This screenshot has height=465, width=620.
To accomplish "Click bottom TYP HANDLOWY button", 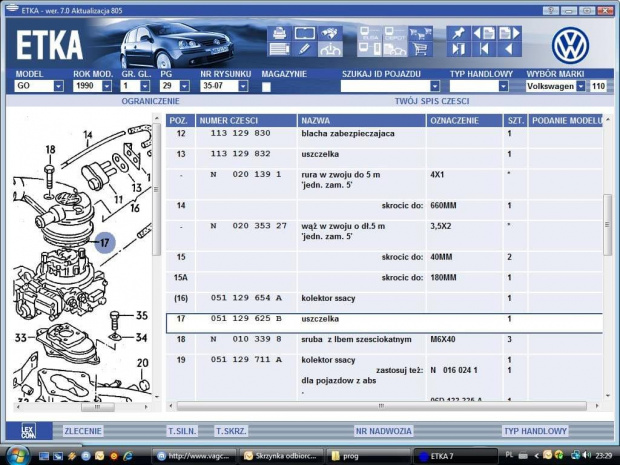I will coord(535,431).
